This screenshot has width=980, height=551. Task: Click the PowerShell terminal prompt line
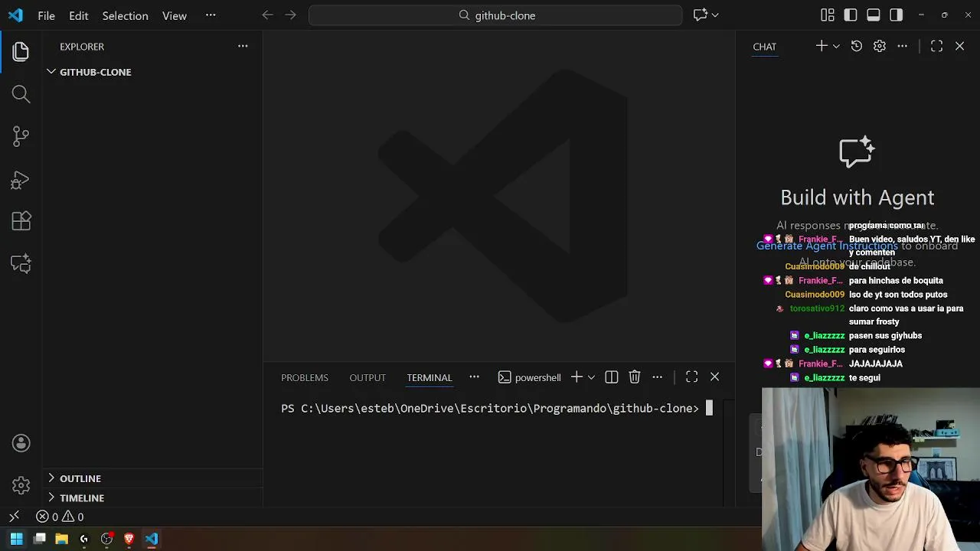click(490, 408)
